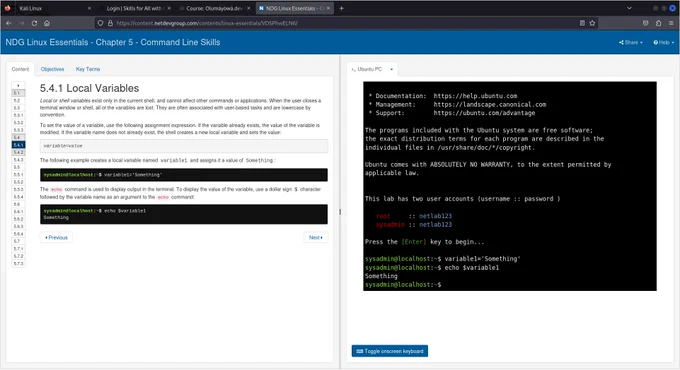Select the Content tab
The image size is (680, 370).
(20, 69)
